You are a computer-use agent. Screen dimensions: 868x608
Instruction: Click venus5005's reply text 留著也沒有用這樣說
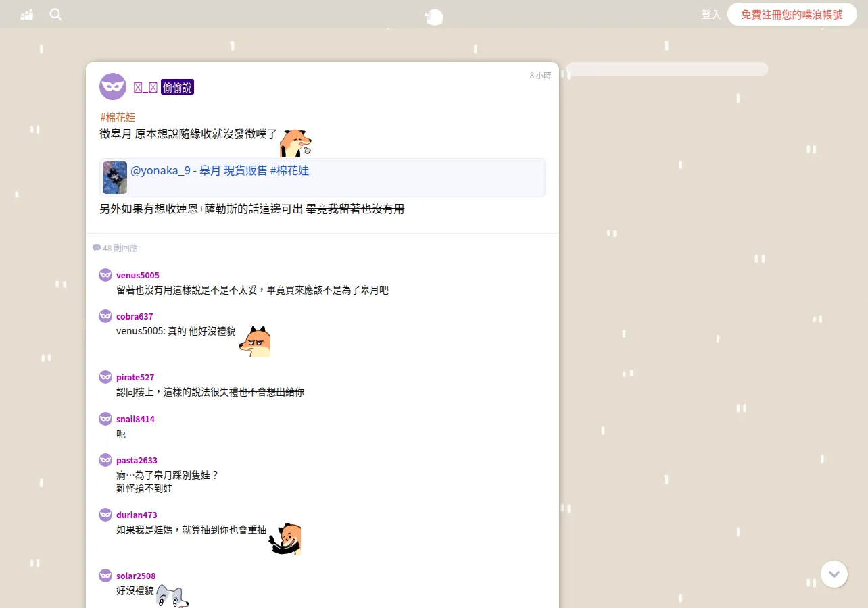point(252,290)
